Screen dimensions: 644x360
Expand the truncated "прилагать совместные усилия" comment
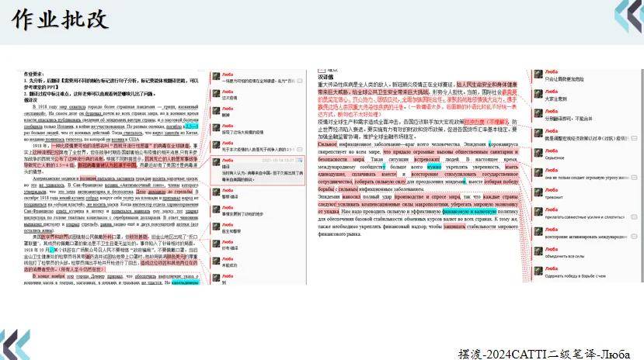[x=634, y=217]
